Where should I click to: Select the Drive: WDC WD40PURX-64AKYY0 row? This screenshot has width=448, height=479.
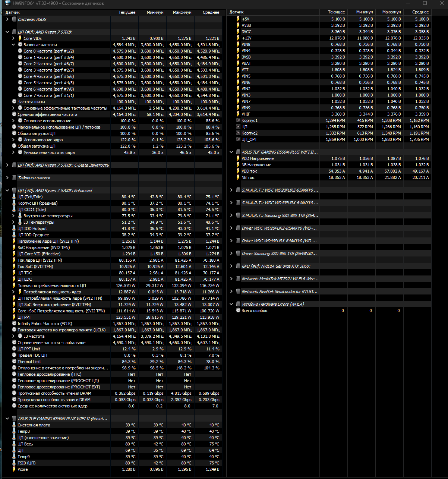click(329, 241)
